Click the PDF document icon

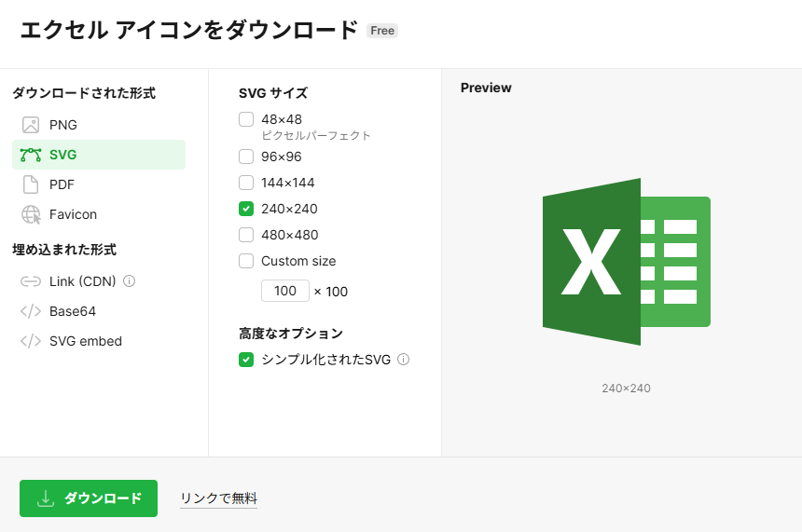coord(31,184)
